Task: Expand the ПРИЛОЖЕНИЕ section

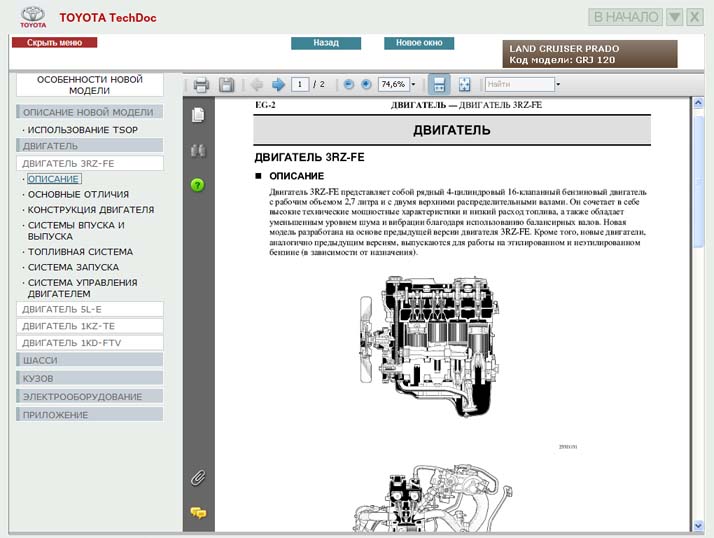Action: (x=89, y=415)
